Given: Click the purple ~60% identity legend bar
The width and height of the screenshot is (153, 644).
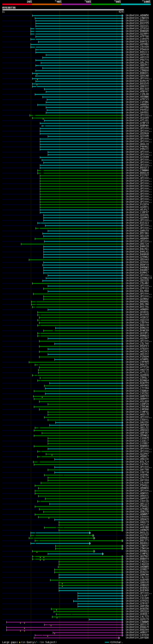Looking at the screenshot, I should point(76,4).
